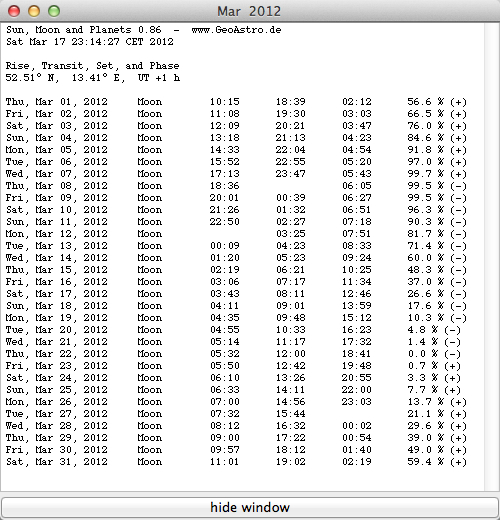Click the Moon label on Mar 12 row

(x=150, y=234)
